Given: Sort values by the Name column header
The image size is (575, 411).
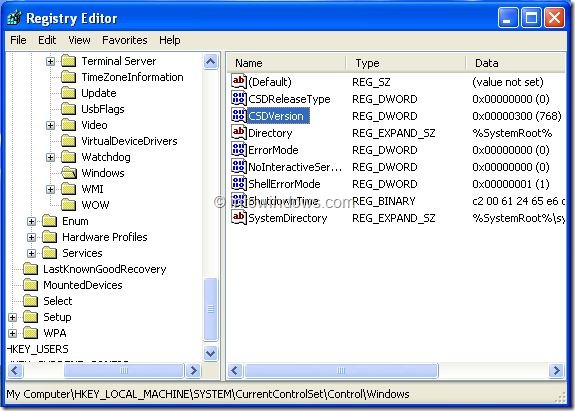Looking at the screenshot, I should pos(287,63).
